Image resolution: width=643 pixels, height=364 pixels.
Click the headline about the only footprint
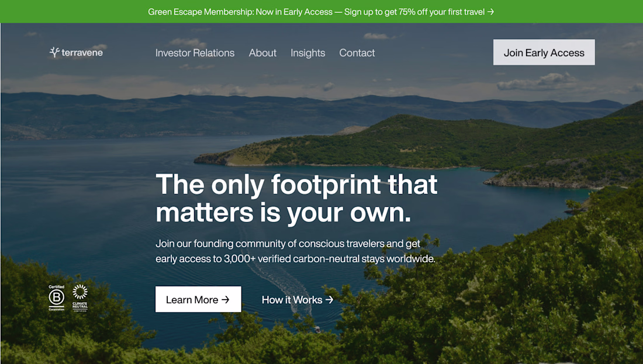(296, 199)
